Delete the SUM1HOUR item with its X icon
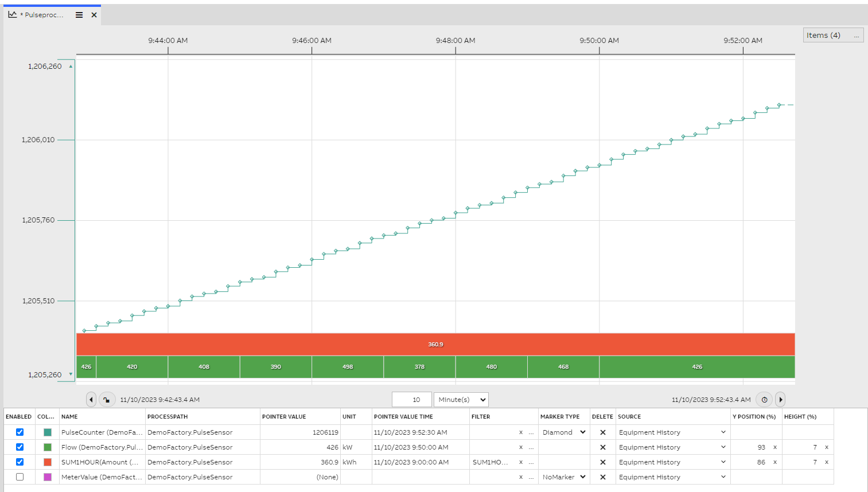Screen dimensions: 868x492 (602, 462)
